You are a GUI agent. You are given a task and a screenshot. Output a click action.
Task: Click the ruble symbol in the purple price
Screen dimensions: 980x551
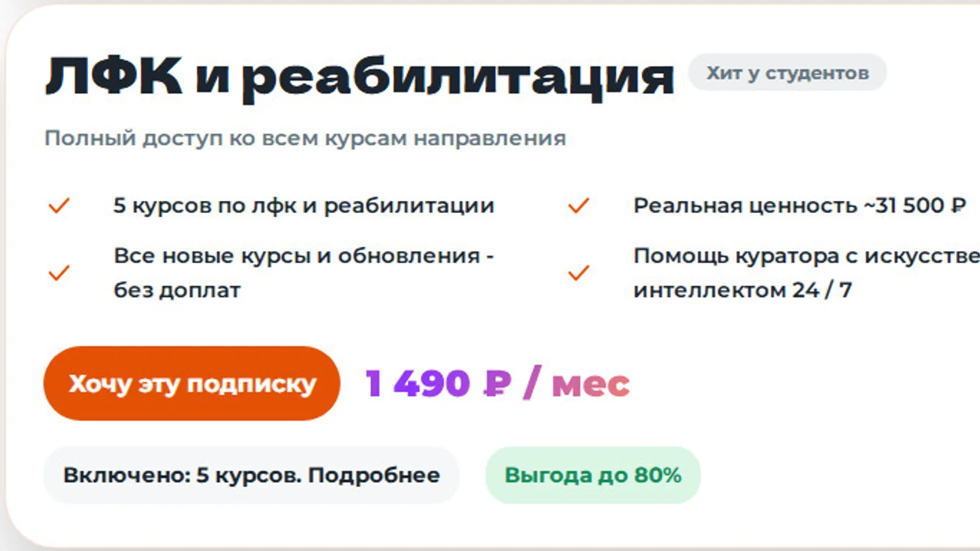(497, 384)
